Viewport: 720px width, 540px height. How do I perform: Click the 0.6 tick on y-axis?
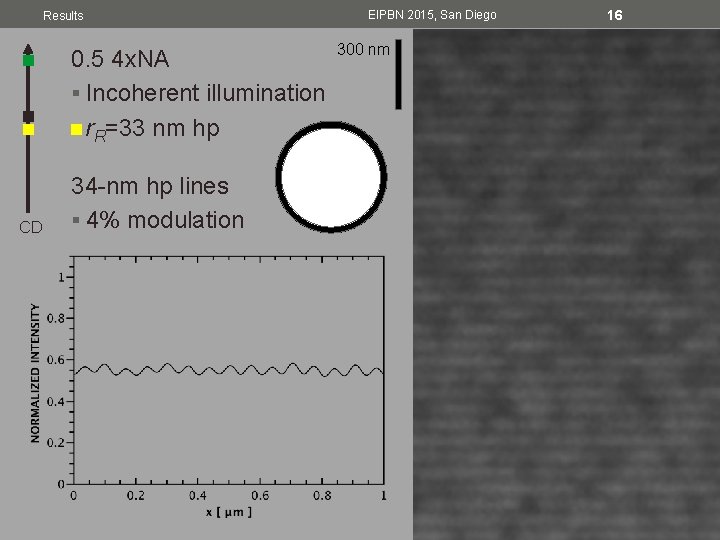click(56, 360)
